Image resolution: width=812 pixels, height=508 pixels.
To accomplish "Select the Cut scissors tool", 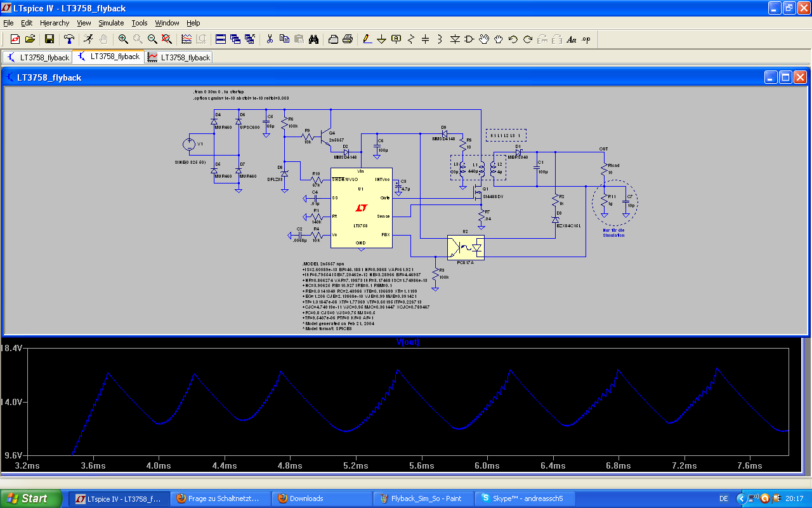I will coord(270,39).
